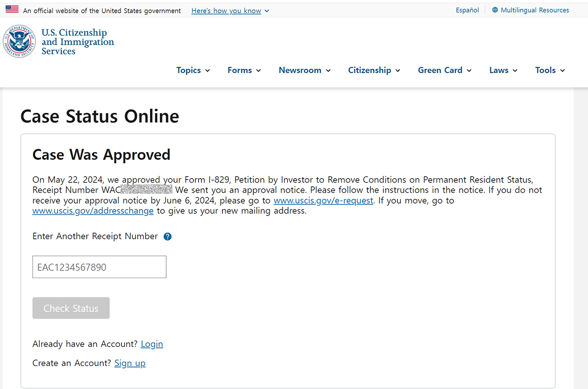The height and width of the screenshot is (389, 588).
Task: Open the Topics dropdown menu
Action: (x=193, y=70)
